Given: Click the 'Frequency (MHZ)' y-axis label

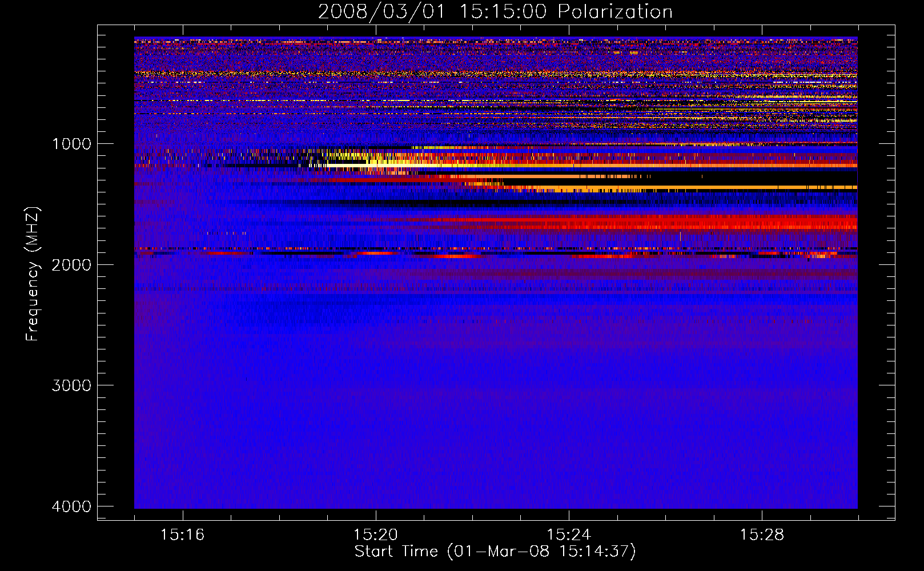Looking at the screenshot, I should 33,274.
